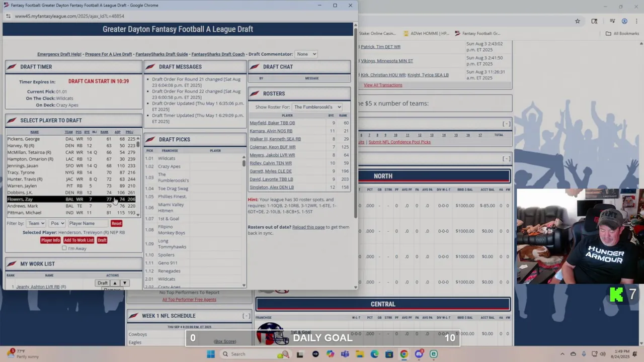Open Patrick, Tim DET WR transaction link
The image size is (644, 362).
point(380,47)
